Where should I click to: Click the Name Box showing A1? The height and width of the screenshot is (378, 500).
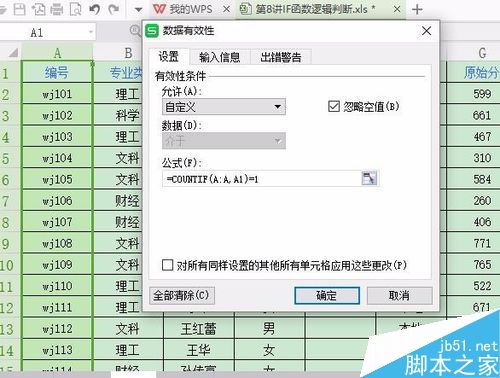pos(47,33)
